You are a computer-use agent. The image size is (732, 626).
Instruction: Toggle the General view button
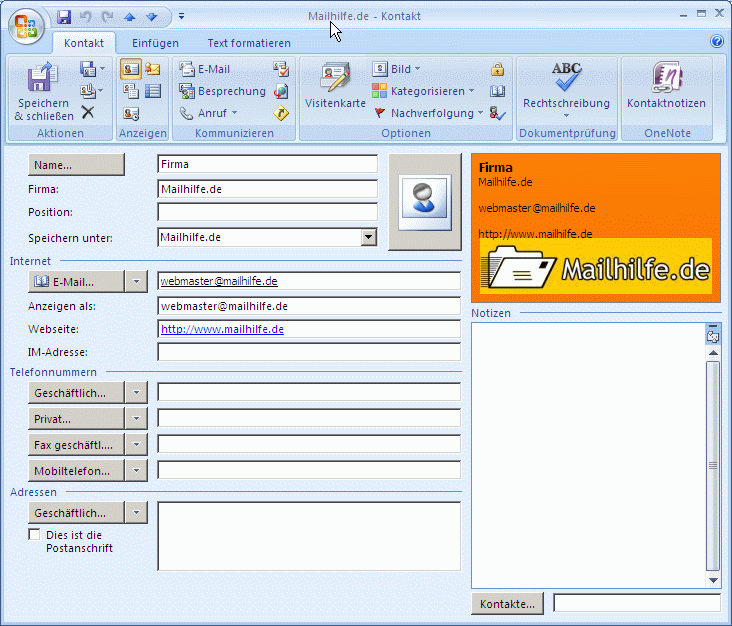point(131,69)
